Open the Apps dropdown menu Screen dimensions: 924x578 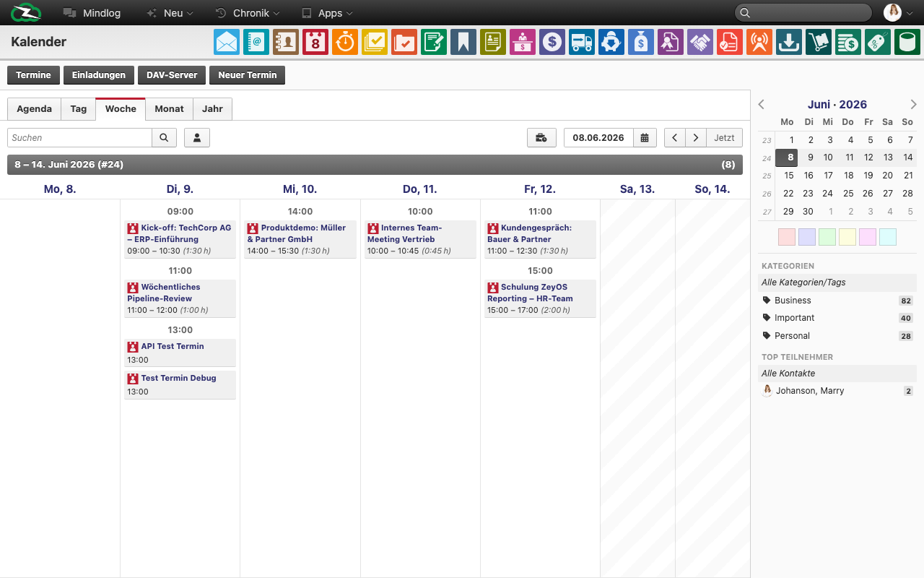click(x=327, y=13)
